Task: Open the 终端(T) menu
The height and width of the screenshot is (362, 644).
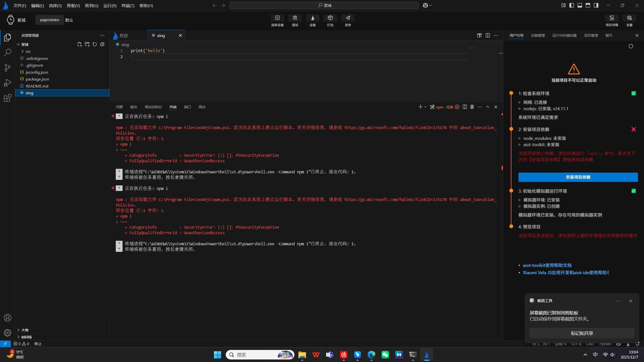Action: coord(128,6)
